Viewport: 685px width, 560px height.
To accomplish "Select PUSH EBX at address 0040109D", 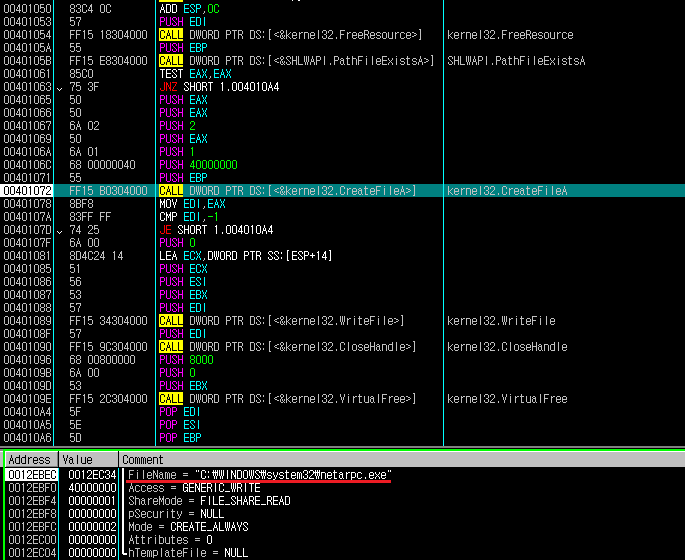I will (x=183, y=386).
